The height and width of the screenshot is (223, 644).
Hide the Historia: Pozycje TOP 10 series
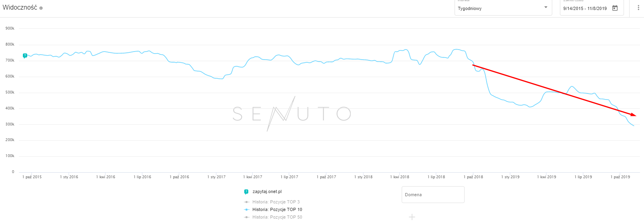click(277, 209)
